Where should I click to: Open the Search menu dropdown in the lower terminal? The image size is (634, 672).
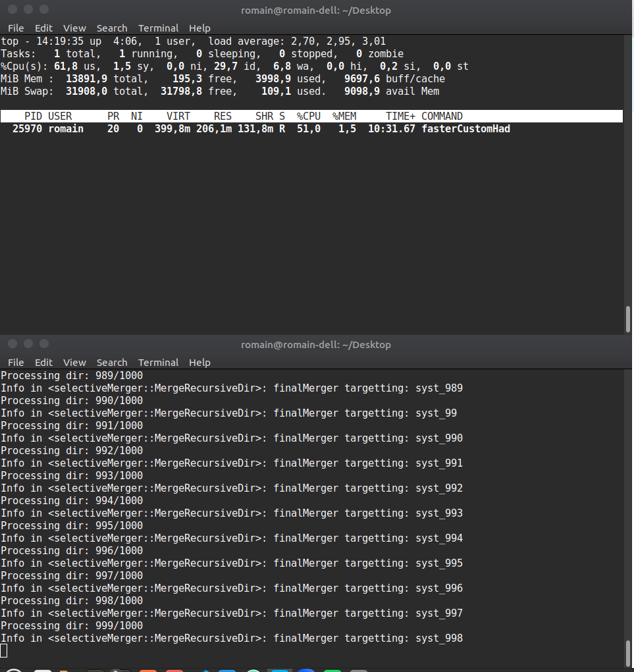tap(112, 362)
